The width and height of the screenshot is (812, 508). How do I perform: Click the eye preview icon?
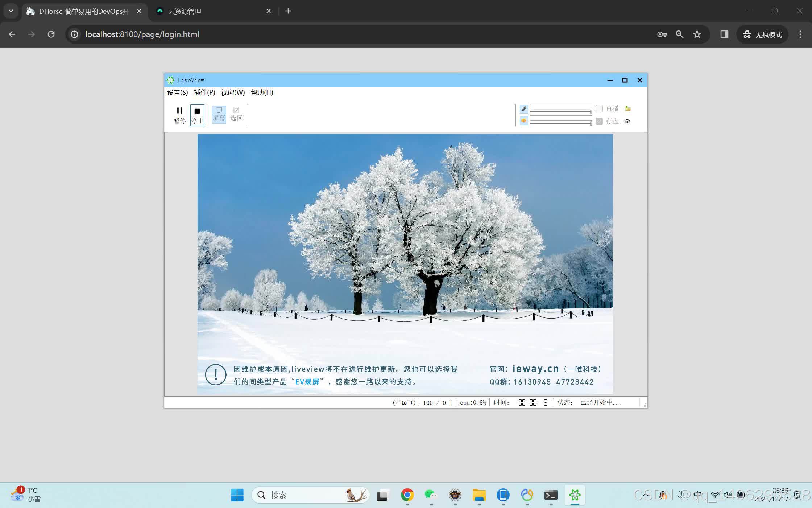coord(627,121)
